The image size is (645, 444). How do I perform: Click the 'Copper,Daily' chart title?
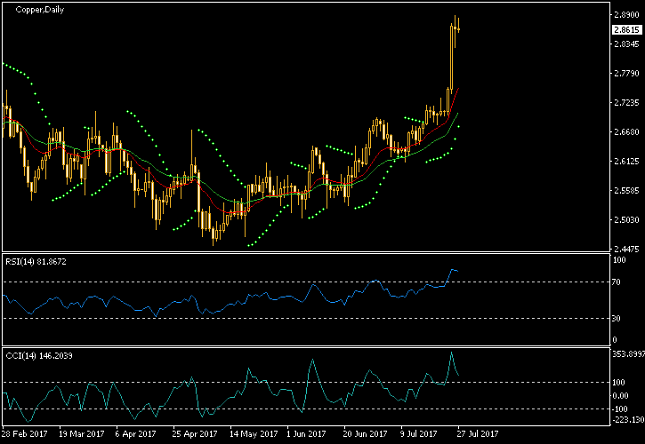[x=39, y=9]
